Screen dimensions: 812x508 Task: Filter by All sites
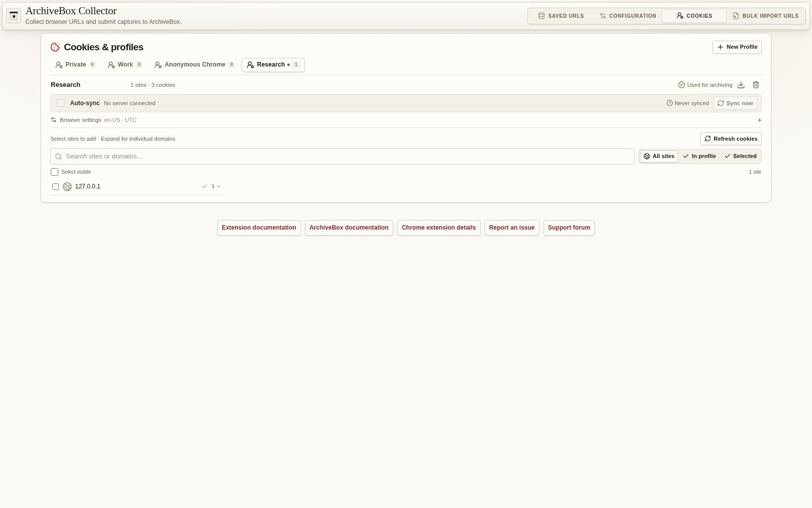(659, 156)
